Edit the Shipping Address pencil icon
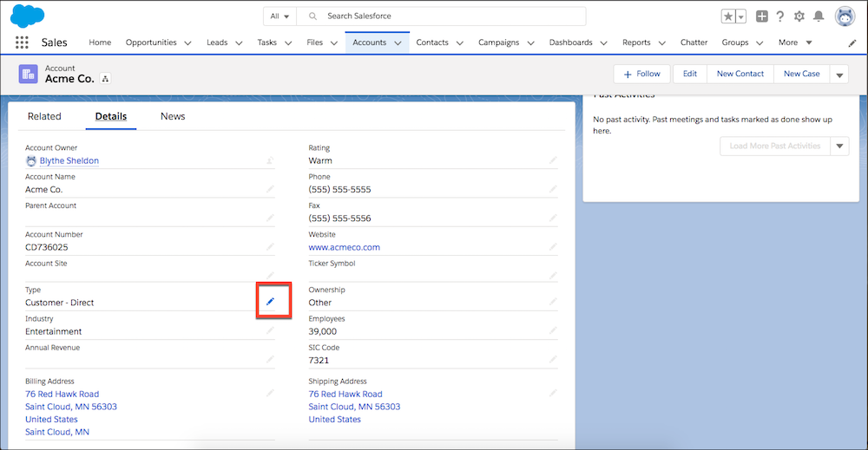The height and width of the screenshot is (450, 868). point(553,393)
